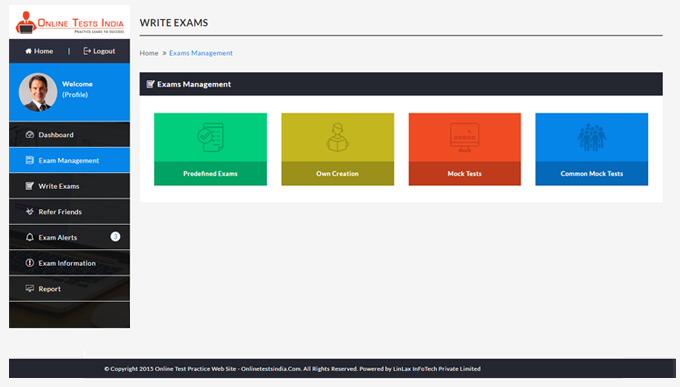Viewport: 680px width, 387px height.
Task: Open the Write Exams sidebar menu
Action: click(x=69, y=186)
